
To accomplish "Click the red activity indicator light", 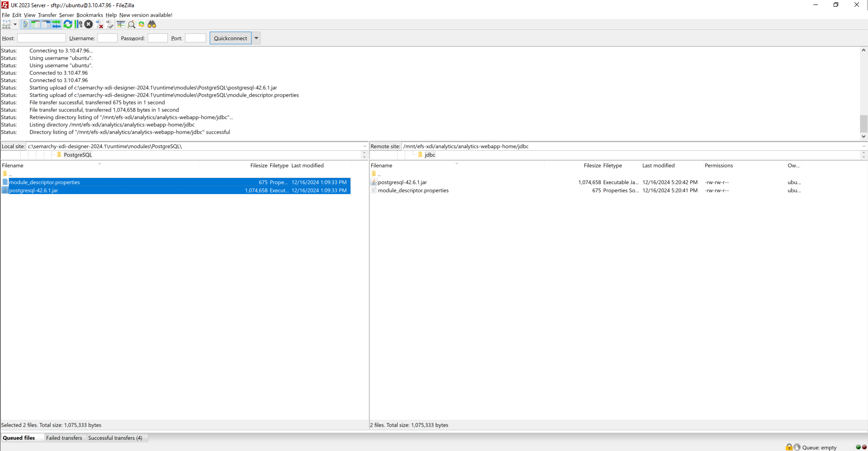I will click(x=864, y=447).
